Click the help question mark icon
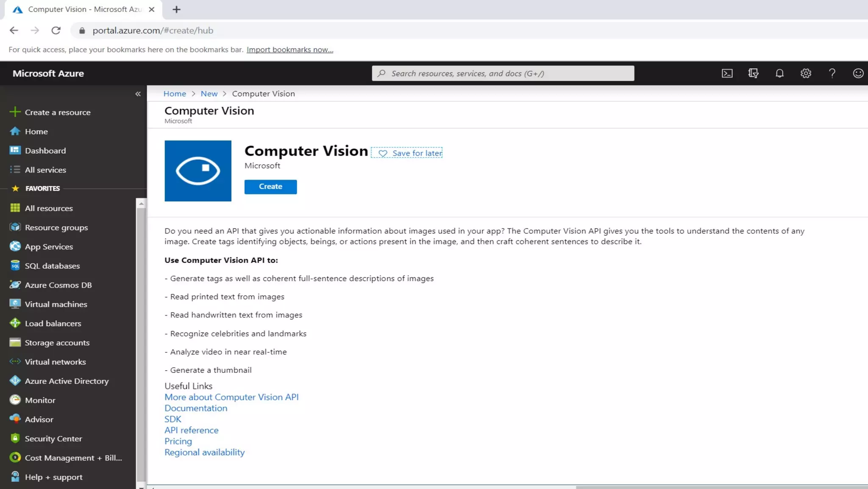The width and height of the screenshot is (868, 489). (832, 73)
